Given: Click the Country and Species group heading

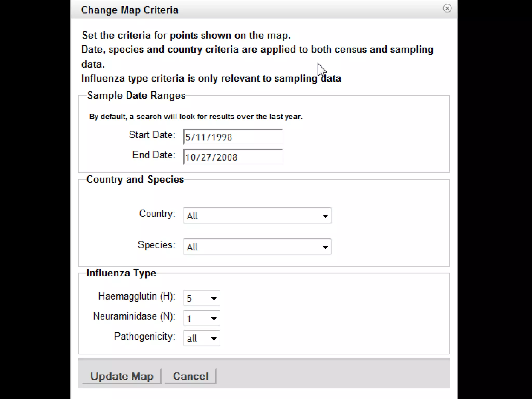Looking at the screenshot, I should point(135,179).
